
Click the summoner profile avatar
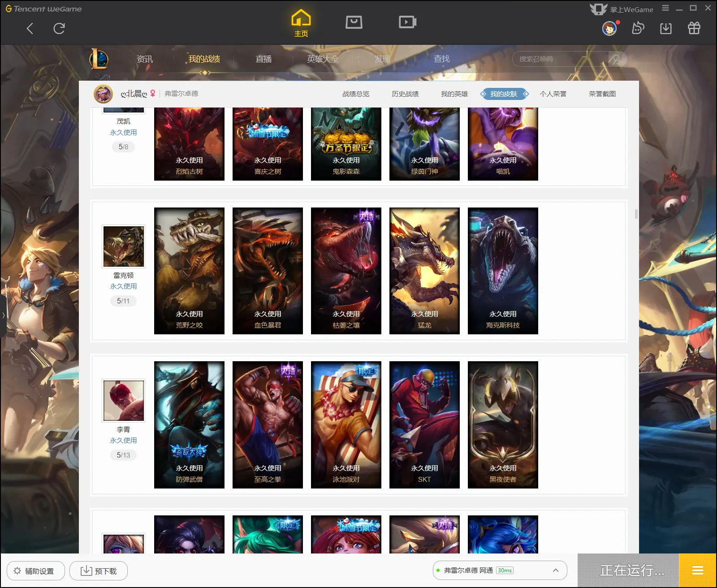click(103, 94)
